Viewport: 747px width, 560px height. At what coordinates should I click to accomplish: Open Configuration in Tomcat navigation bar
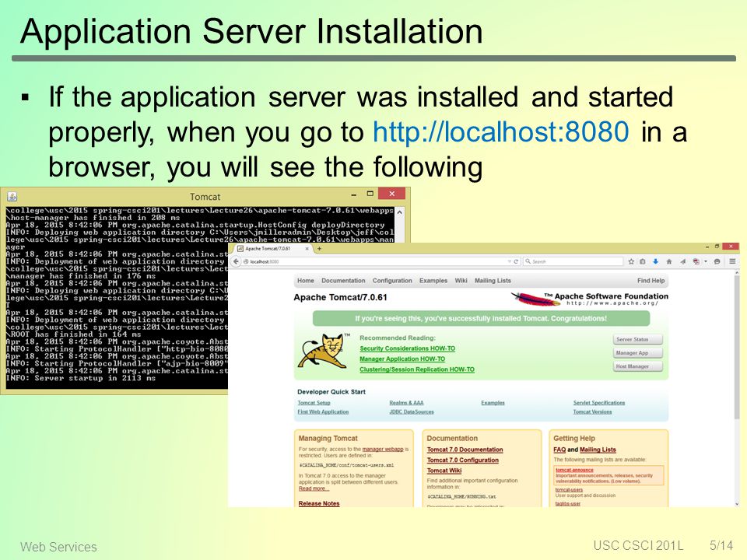pos(392,281)
